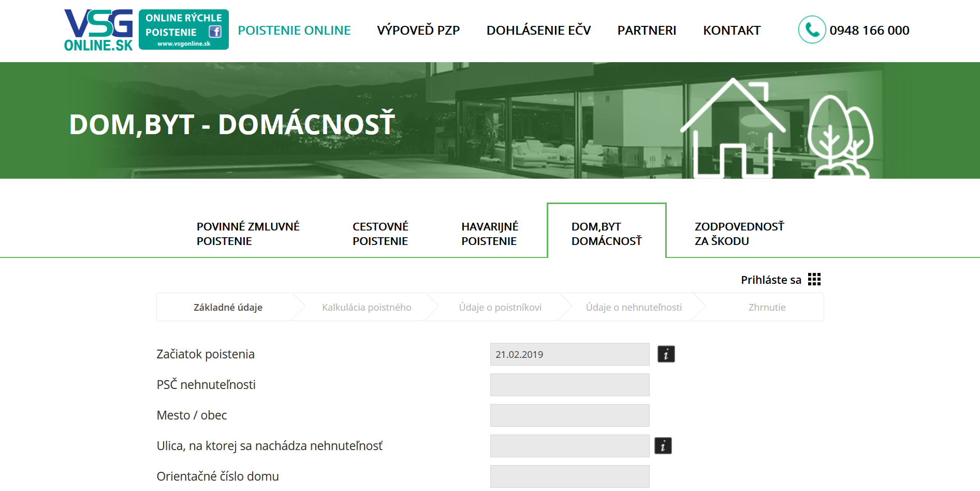
Task: Switch to Havarijné poistenie tab
Action: [490, 234]
